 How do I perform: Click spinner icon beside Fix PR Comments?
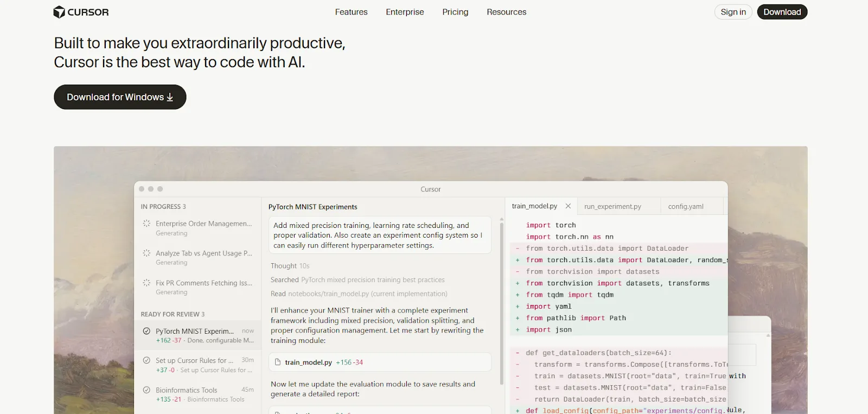pyautogui.click(x=146, y=283)
